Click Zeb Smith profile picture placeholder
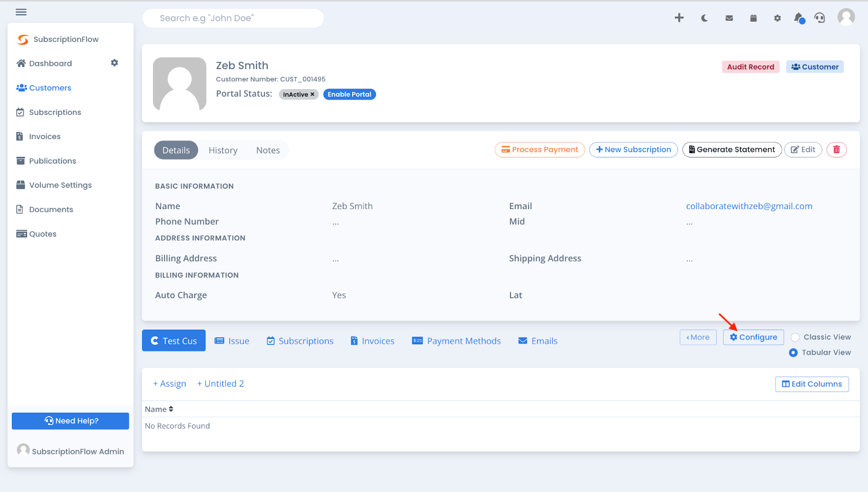 point(180,84)
